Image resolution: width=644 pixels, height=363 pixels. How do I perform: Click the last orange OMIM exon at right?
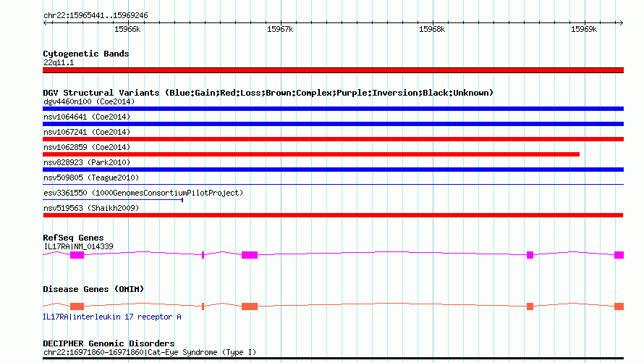[x=619, y=306]
